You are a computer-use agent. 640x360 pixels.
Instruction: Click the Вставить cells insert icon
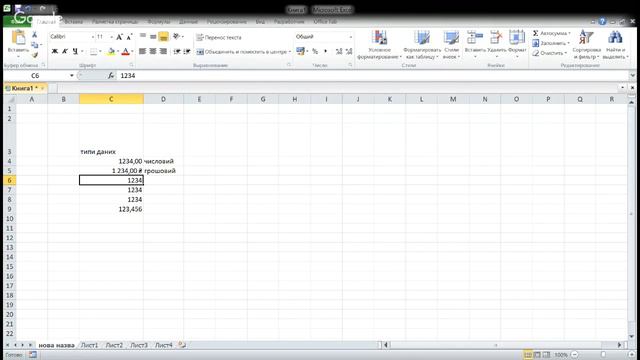click(x=475, y=38)
